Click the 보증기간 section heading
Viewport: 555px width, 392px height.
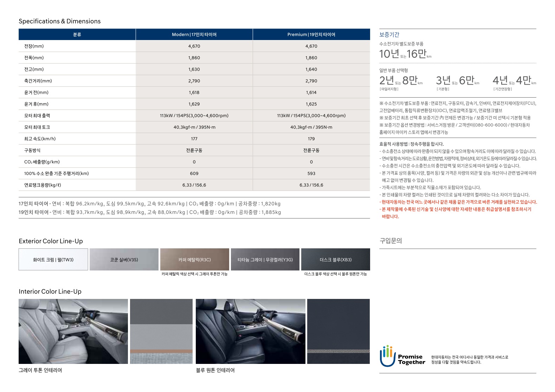[x=389, y=34]
